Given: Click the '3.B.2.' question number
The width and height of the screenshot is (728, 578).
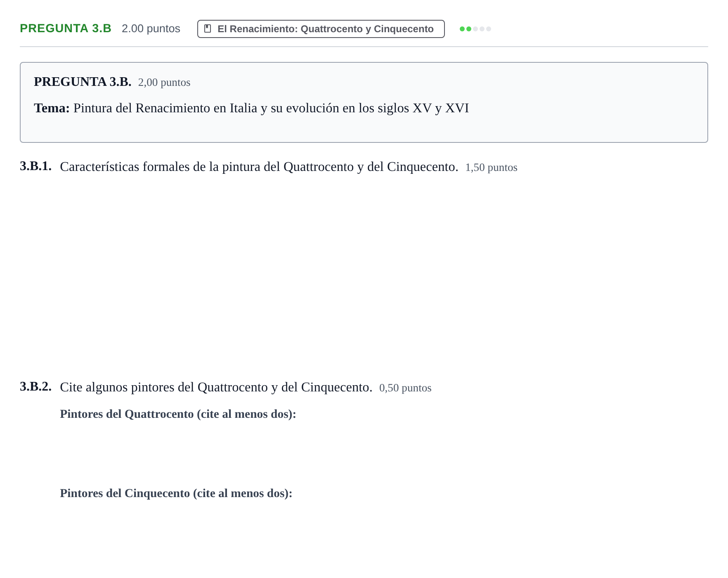Looking at the screenshot, I should (36, 386).
